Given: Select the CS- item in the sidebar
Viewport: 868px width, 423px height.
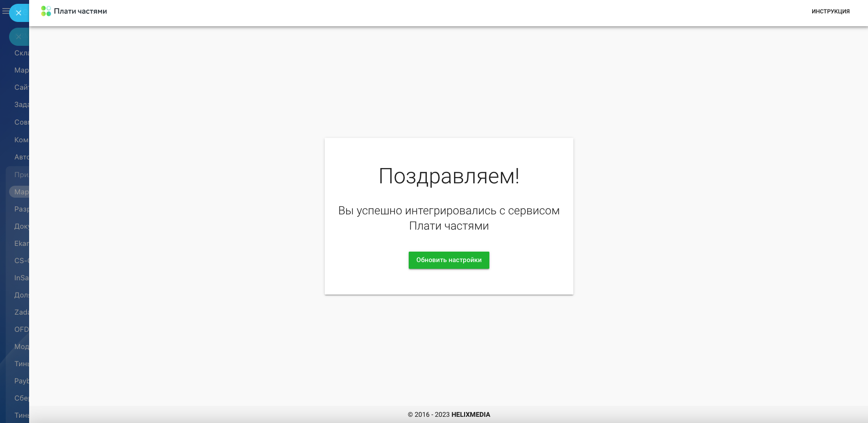Looking at the screenshot, I should [x=21, y=261].
